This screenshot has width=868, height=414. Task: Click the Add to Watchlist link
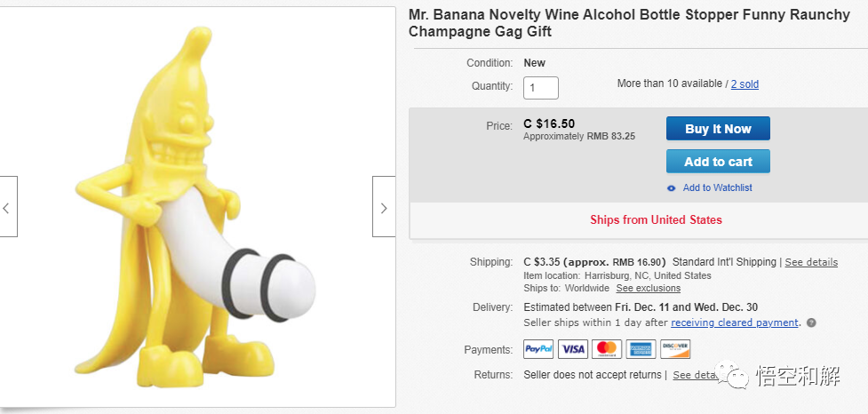click(717, 188)
